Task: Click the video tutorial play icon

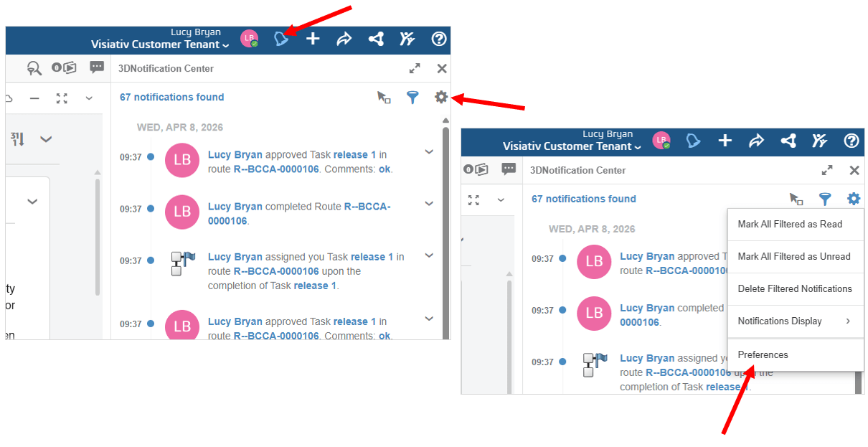Action: (x=65, y=67)
